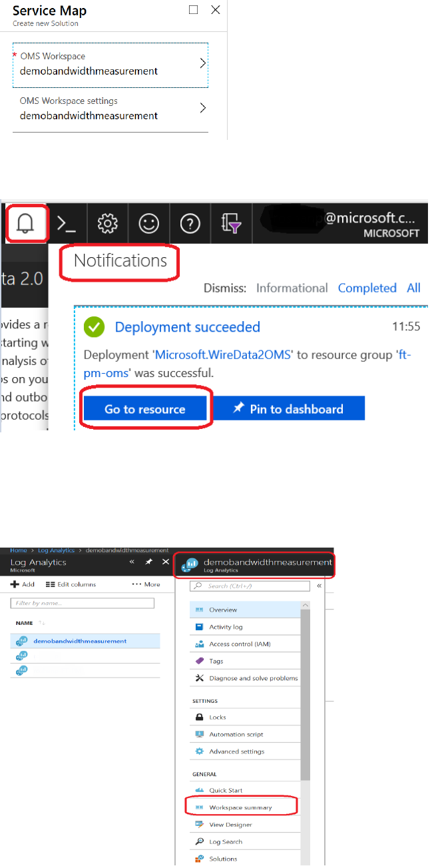Click the Add plus icon

coord(15,584)
